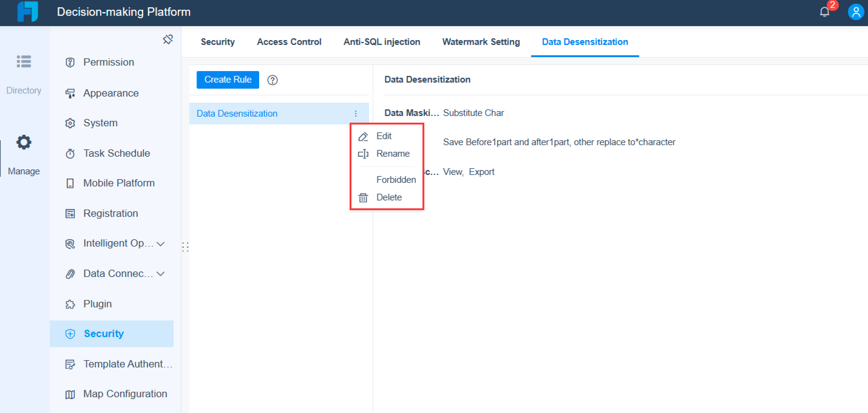Toggle the sidebar pin icon

tap(168, 39)
